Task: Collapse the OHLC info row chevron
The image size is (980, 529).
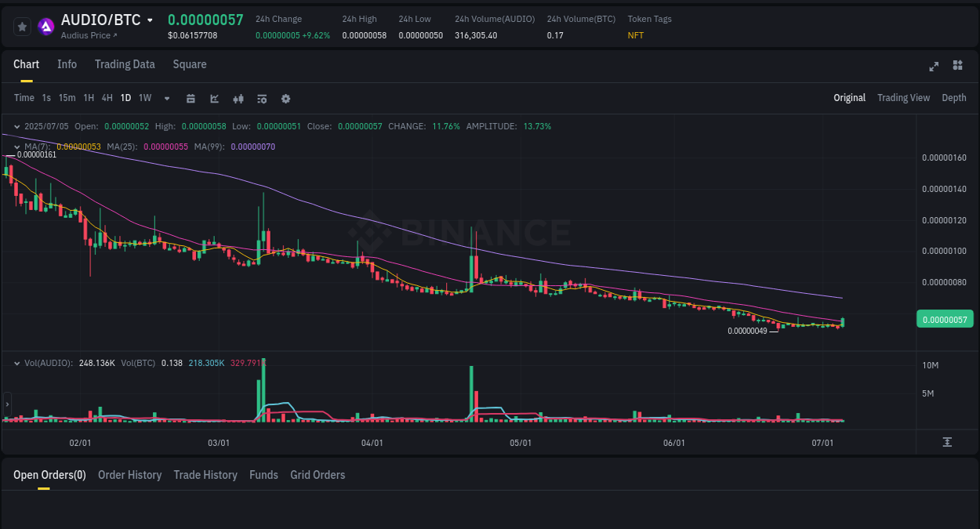Action: [x=17, y=125]
